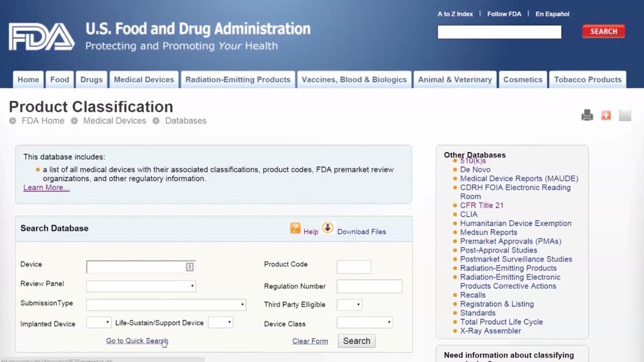Open the Food tab
This screenshot has width=644, height=362.
coord(59,79)
